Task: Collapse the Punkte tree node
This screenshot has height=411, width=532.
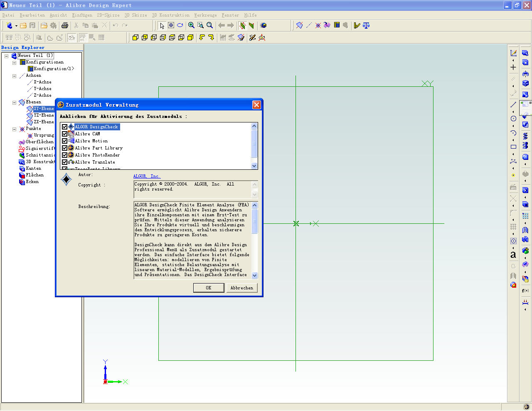Action: click(14, 129)
